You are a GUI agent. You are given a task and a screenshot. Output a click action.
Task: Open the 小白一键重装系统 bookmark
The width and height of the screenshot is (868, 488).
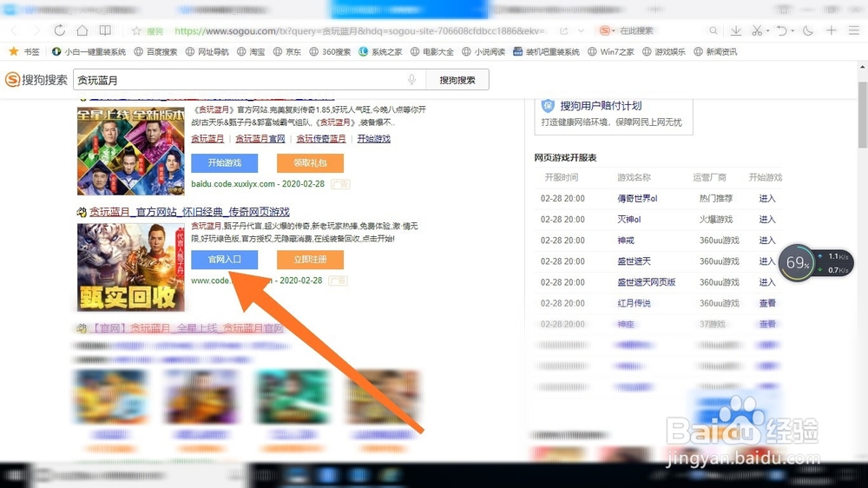coord(89,51)
